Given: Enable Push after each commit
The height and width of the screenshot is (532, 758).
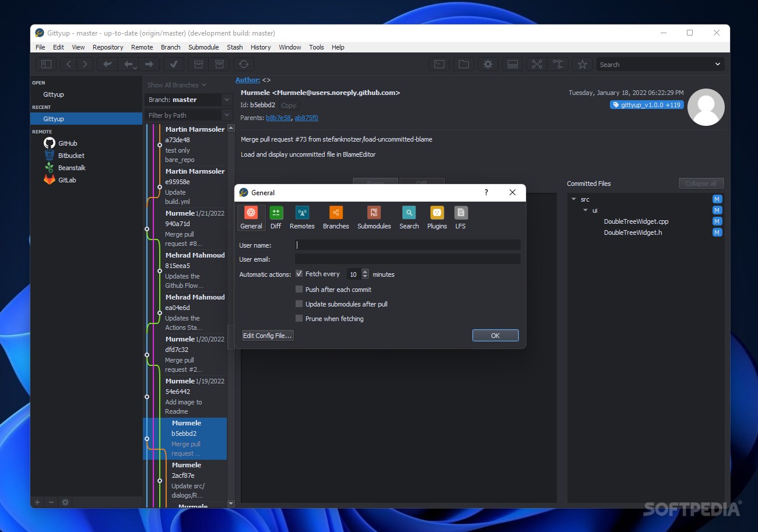Looking at the screenshot, I should click(x=299, y=289).
